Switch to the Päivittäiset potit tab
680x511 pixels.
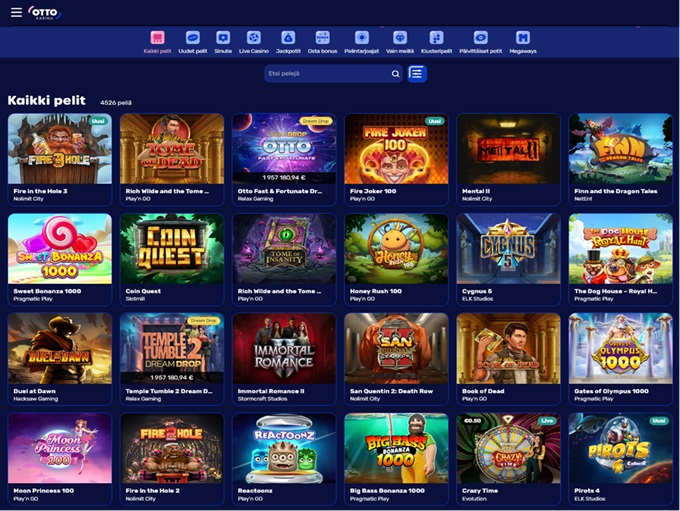pos(481,42)
